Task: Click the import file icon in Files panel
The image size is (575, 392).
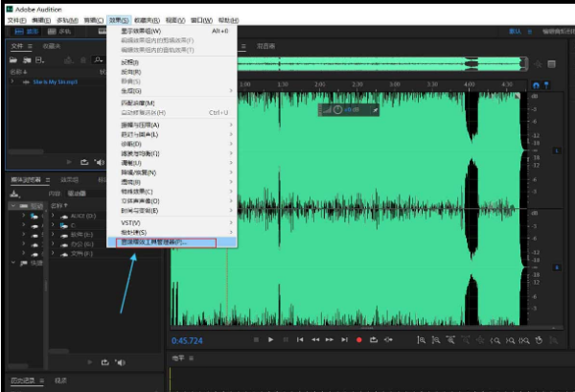Action: click(27, 60)
